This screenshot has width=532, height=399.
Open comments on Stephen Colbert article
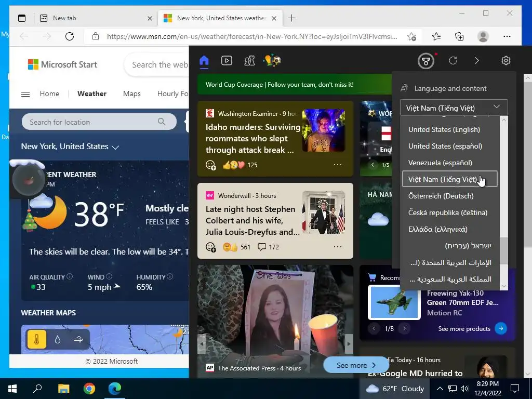tap(268, 247)
